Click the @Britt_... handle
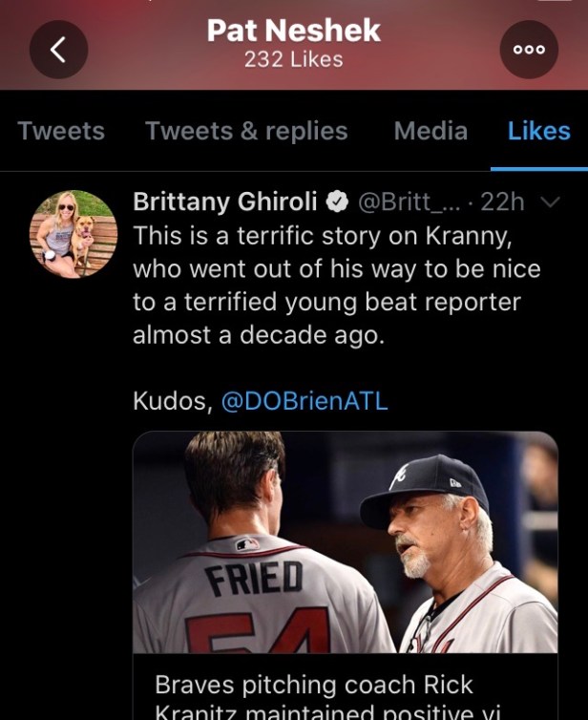 (409, 202)
